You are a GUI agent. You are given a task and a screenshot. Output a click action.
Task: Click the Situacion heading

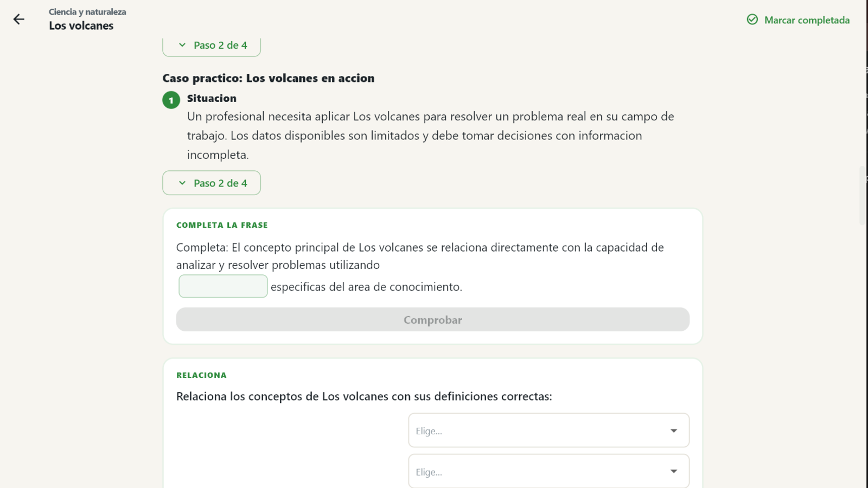212,98
